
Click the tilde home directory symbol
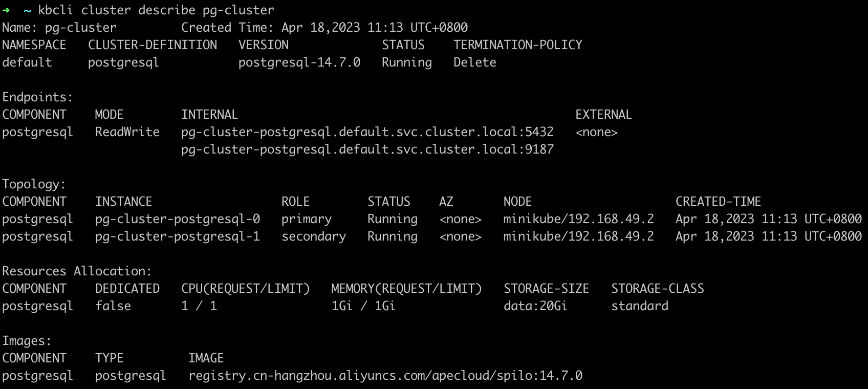coord(27,10)
